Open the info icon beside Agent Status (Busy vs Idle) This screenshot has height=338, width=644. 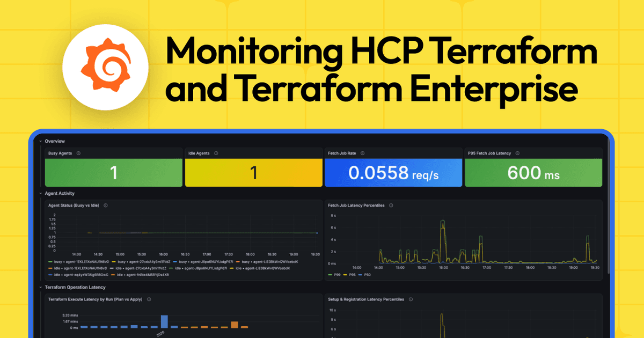(x=106, y=205)
